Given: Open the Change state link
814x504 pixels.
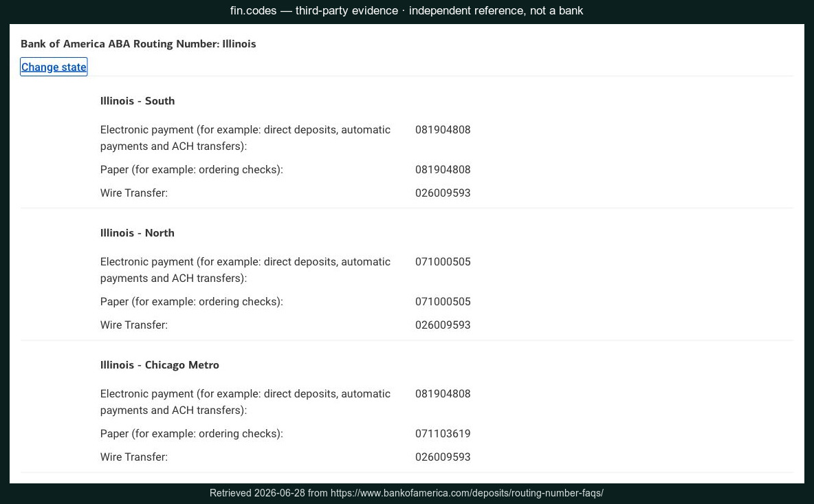Looking at the screenshot, I should point(54,67).
